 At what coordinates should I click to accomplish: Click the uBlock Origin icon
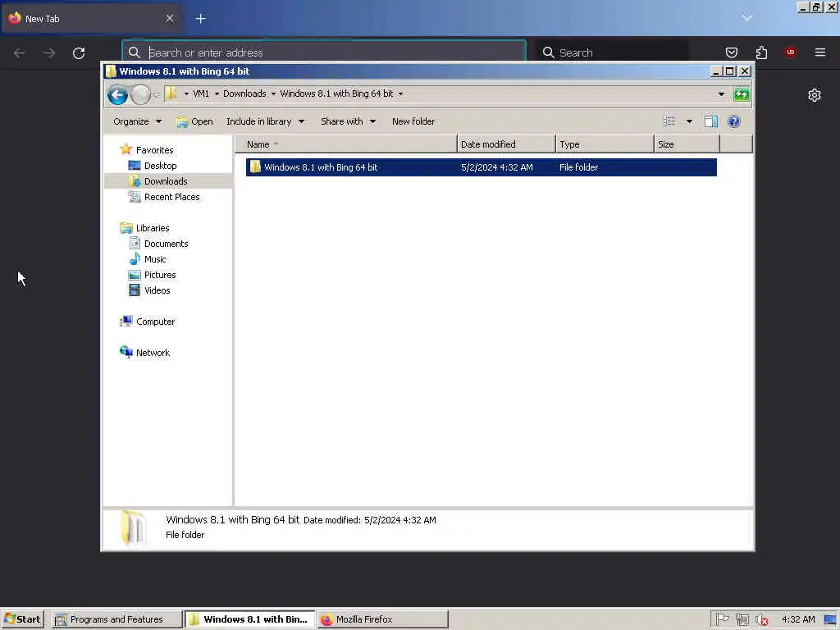pos(790,52)
